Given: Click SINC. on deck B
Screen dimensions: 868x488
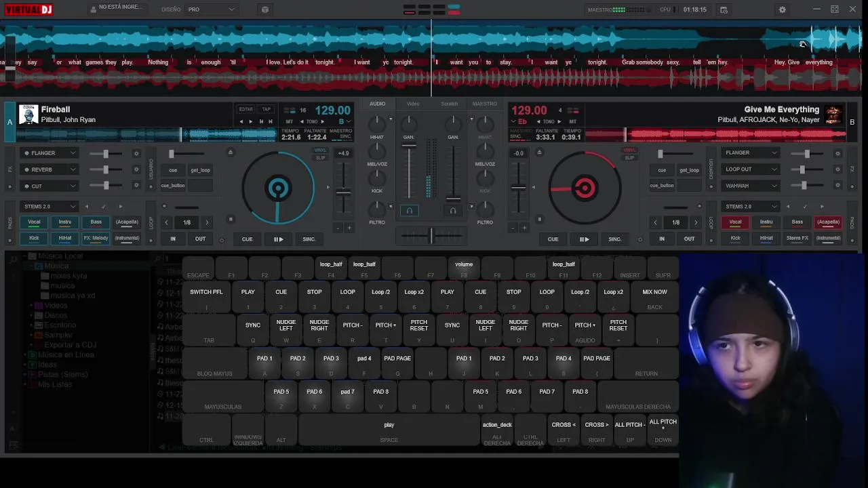Looking at the screenshot, I should pyautogui.click(x=615, y=239).
